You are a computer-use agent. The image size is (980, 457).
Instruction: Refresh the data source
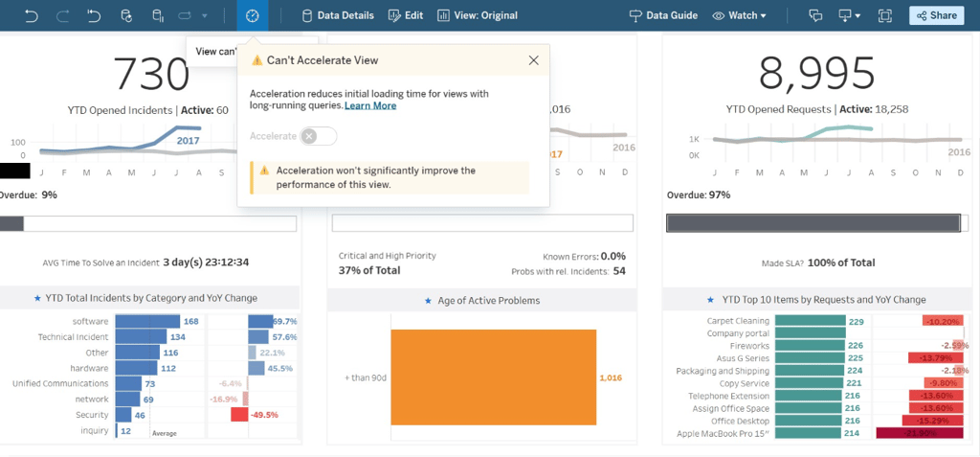[126, 15]
